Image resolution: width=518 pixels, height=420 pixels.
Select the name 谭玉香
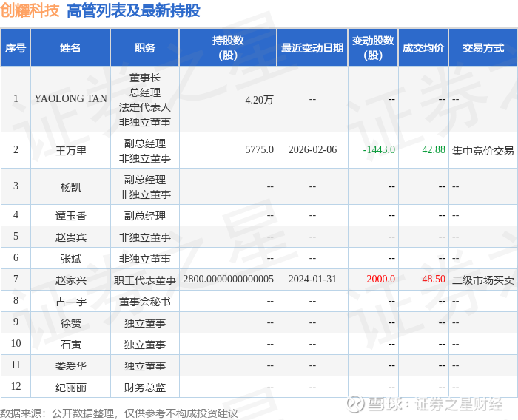click(71, 216)
